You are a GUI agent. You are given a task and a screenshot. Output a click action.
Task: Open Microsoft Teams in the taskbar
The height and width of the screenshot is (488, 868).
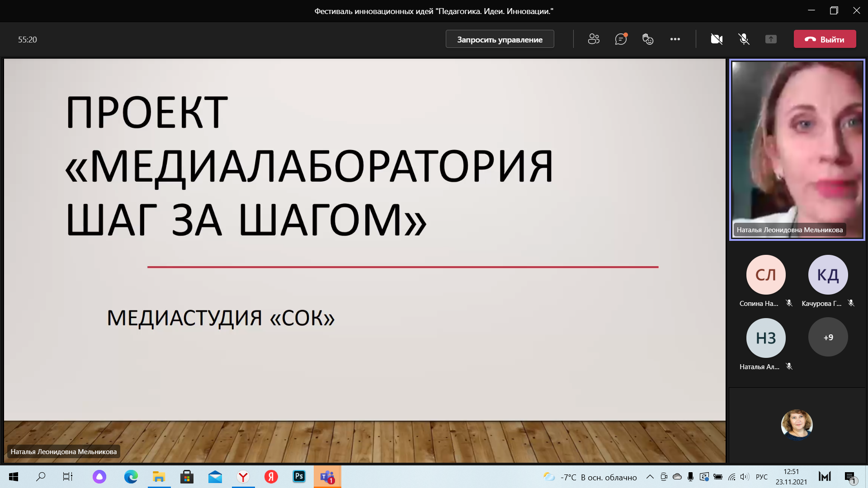click(327, 477)
